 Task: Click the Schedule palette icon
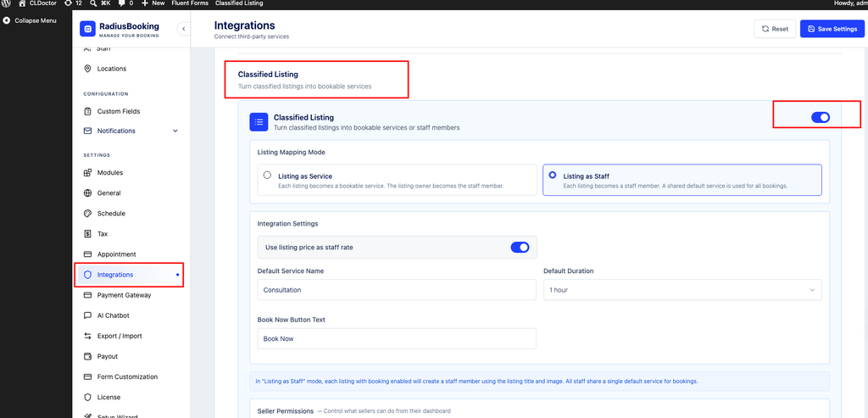(x=87, y=214)
